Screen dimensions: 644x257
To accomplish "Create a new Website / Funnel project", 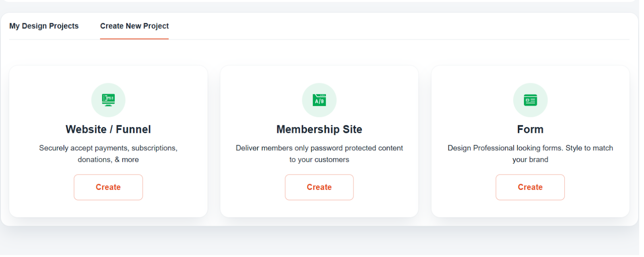I will (108, 187).
